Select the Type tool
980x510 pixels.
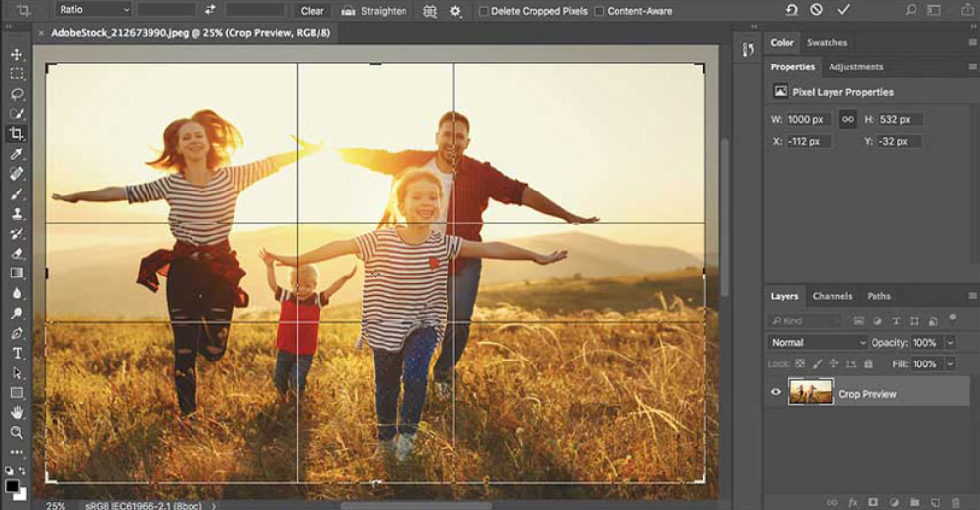(17, 353)
